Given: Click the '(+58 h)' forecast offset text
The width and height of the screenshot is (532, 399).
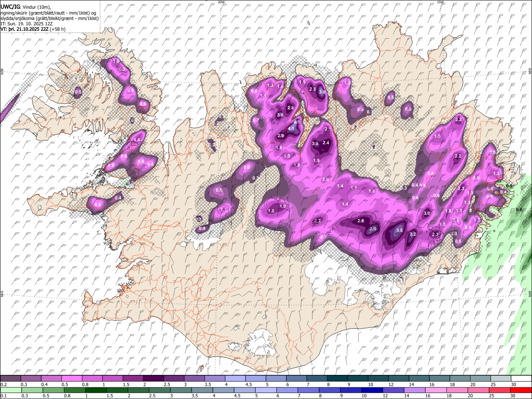Looking at the screenshot, I should pyautogui.click(x=57, y=29).
